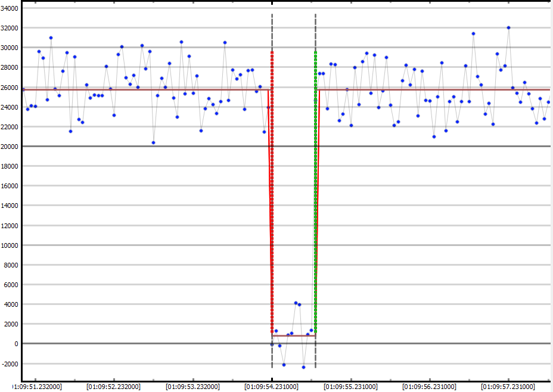The height and width of the screenshot is (392, 553).
Task: Select the 01:09:57.231000 time axis label
Action: (508, 387)
